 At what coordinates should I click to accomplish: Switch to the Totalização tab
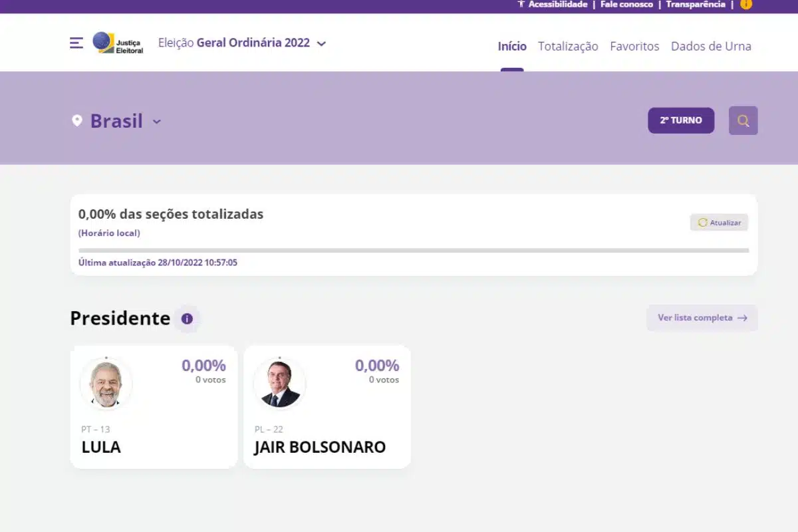click(x=567, y=47)
